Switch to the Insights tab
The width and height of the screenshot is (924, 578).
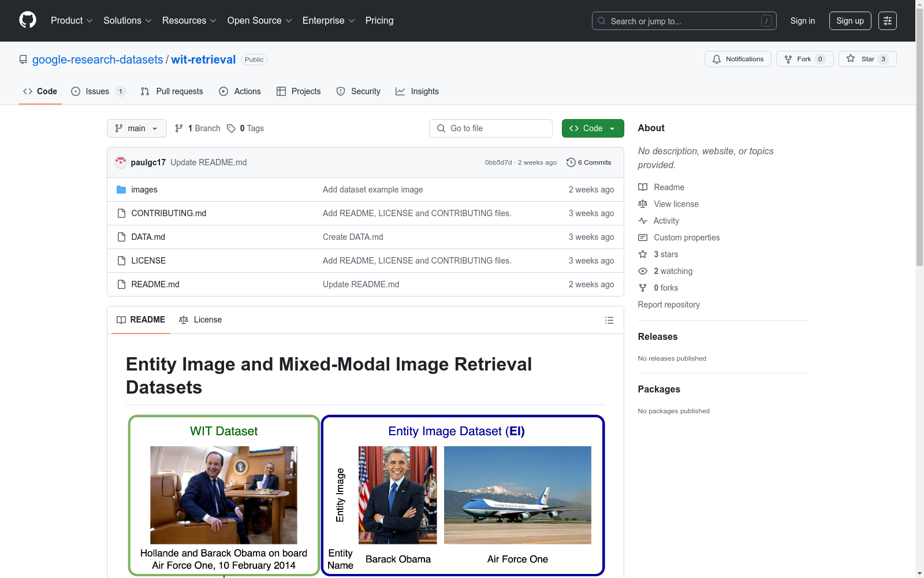click(418, 91)
